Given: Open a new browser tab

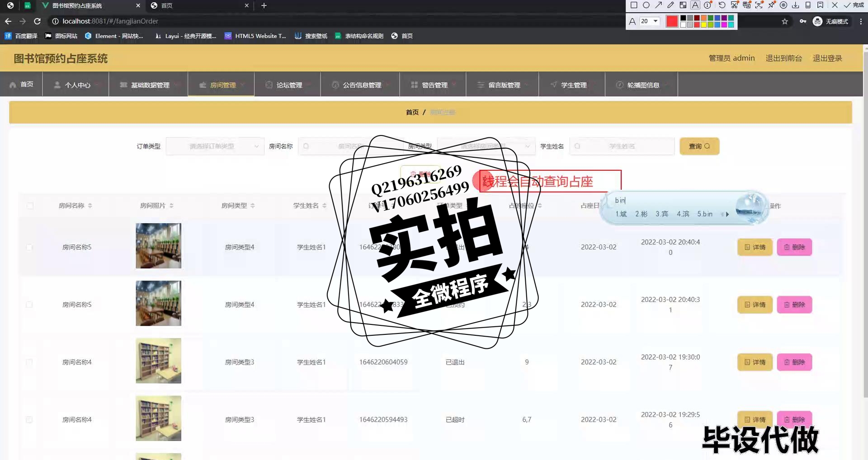Looking at the screenshot, I should pyautogui.click(x=264, y=5).
